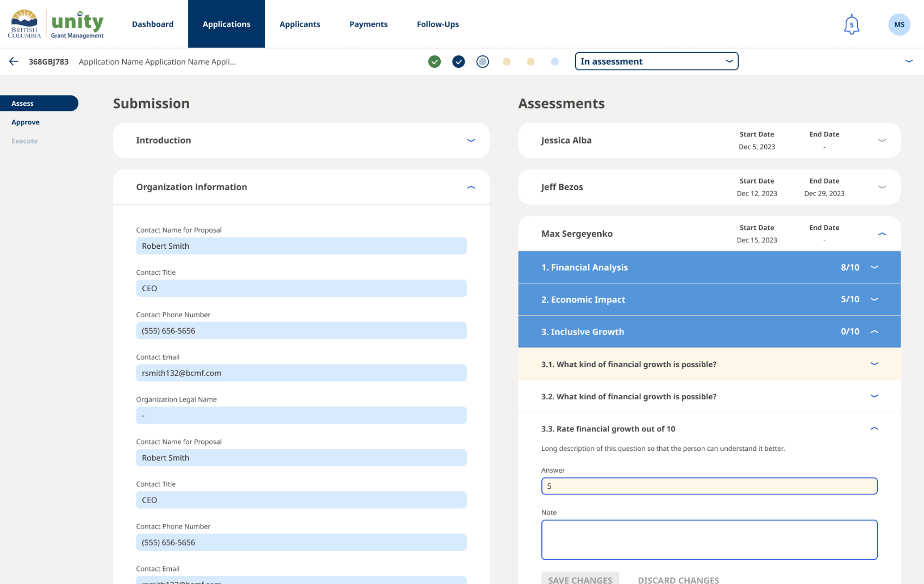Go back using the left arrow icon
The width and height of the screenshot is (924, 584).
[x=14, y=61]
